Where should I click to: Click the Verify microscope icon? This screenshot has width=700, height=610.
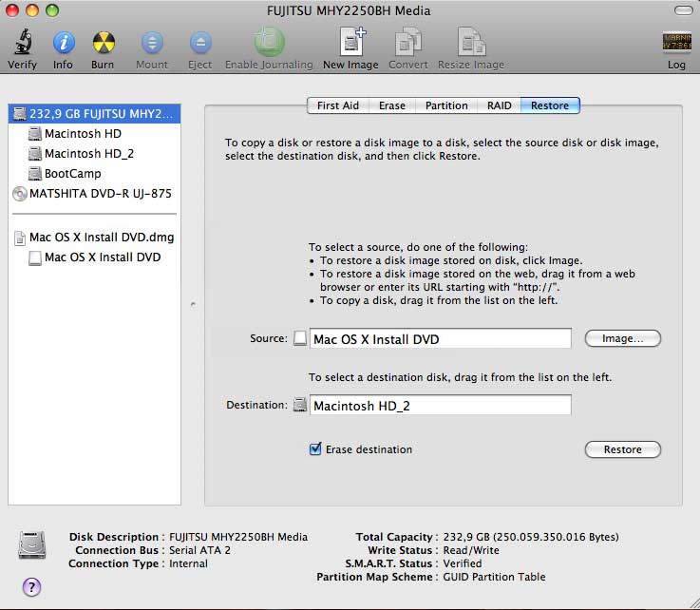22,42
